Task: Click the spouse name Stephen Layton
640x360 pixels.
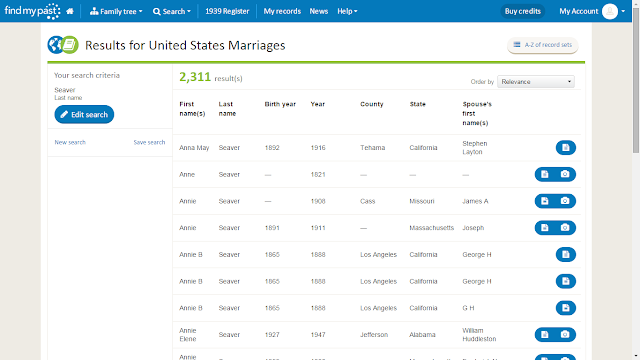Action: pos(475,148)
